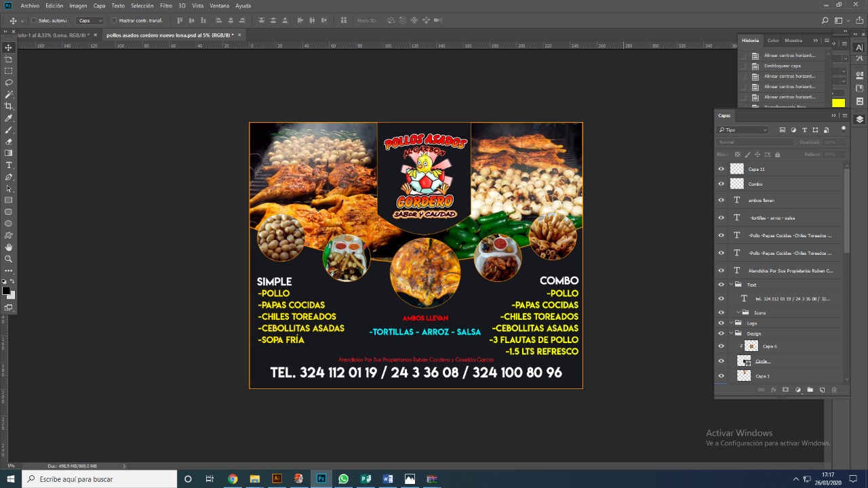The height and width of the screenshot is (488, 868).
Task: Click the delete layer trash icon
Action: [x=834, y=390]
